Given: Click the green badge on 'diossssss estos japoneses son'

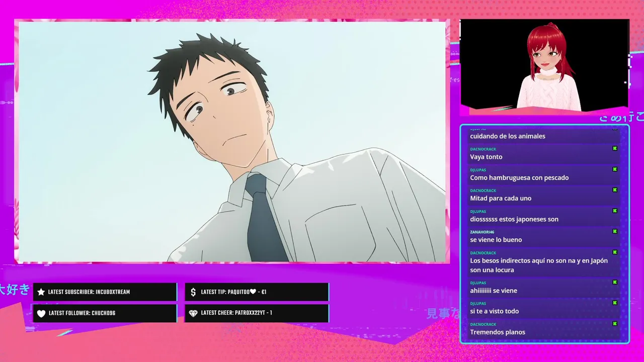Looking at the screenshot, I should point(615,211).
